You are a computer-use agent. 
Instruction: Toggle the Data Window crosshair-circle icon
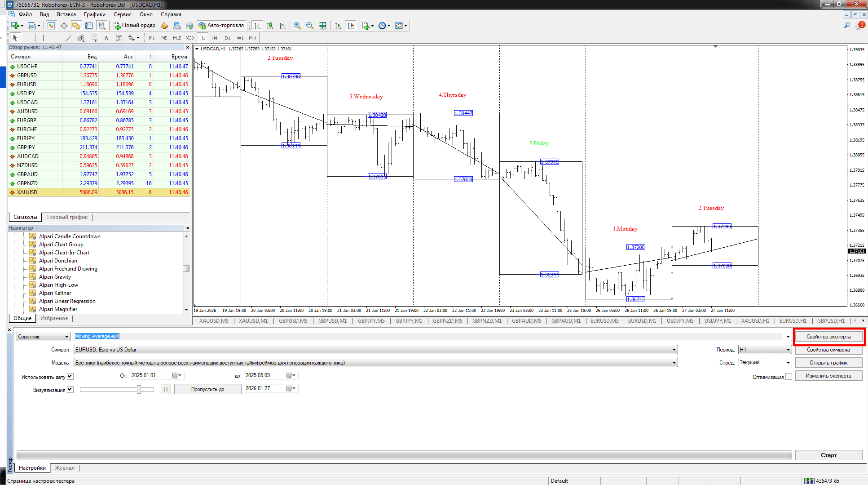click(64, 26)
